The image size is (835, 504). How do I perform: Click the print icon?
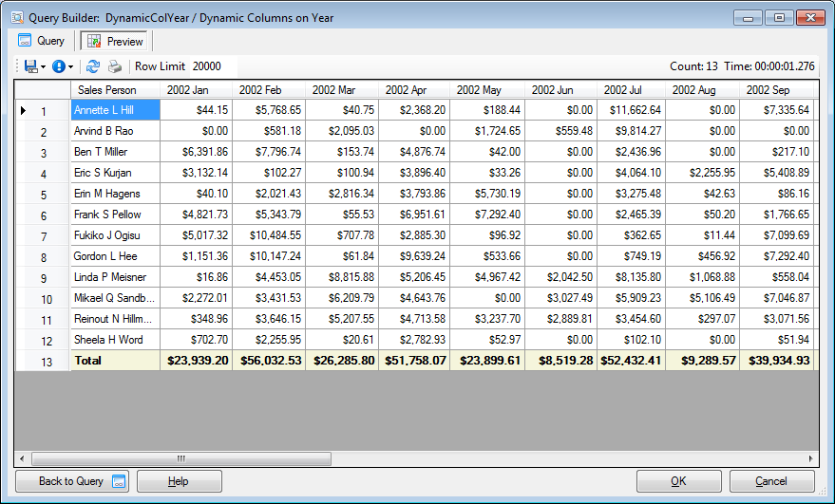[115, 66]
